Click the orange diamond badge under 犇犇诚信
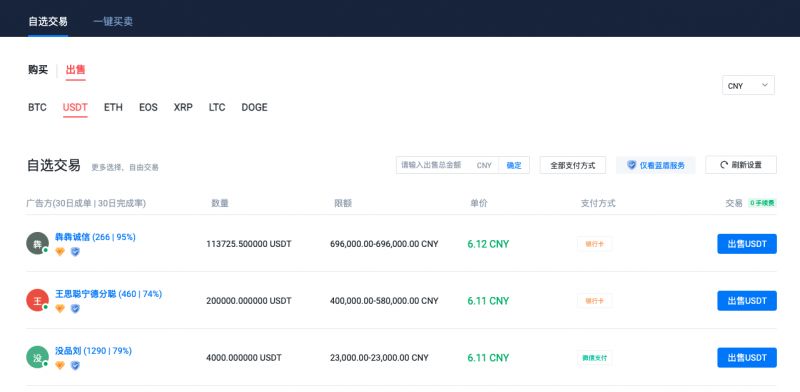 (x=60, y=252)
